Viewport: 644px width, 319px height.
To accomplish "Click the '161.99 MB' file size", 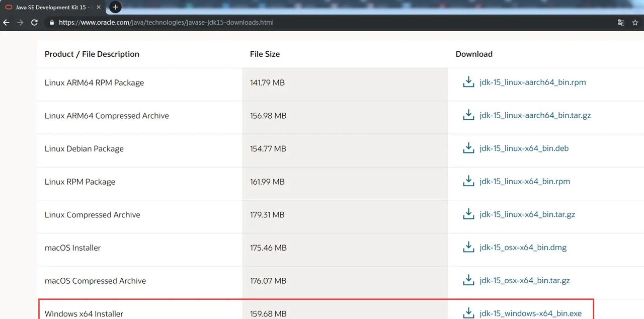I will point(267,182).
